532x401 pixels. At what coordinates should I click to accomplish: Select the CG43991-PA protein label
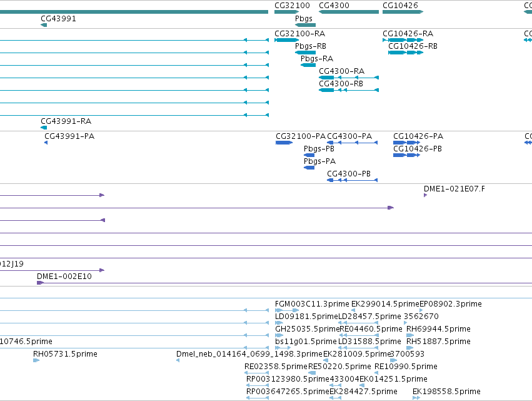(69, 136)
